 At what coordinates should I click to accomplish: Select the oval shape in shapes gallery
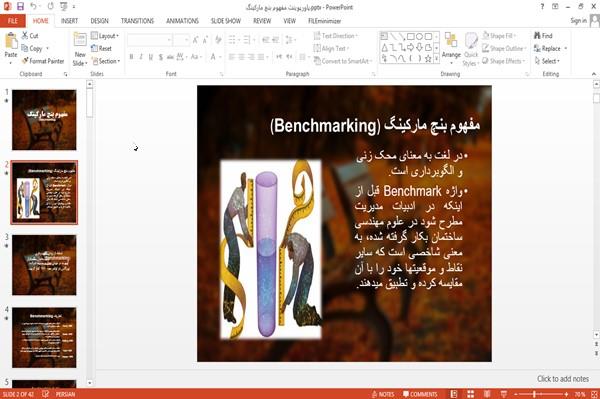(419, 37)
